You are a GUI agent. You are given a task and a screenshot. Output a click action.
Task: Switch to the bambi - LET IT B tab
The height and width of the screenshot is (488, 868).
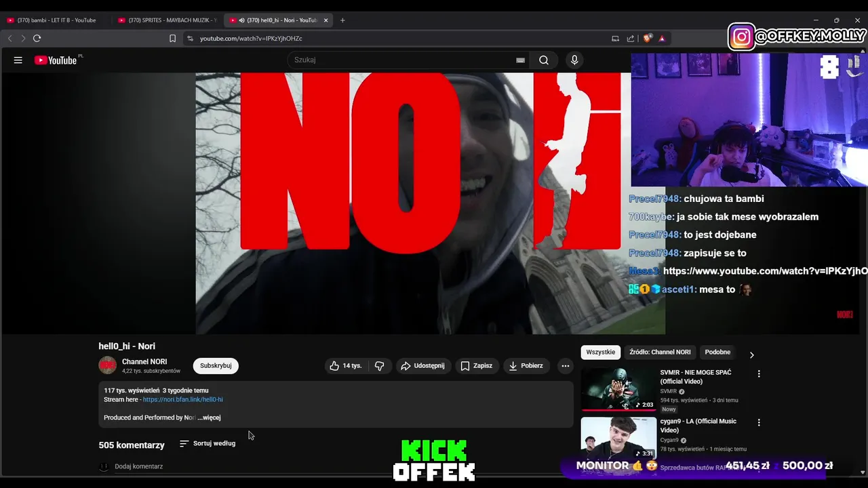(56, 20)
